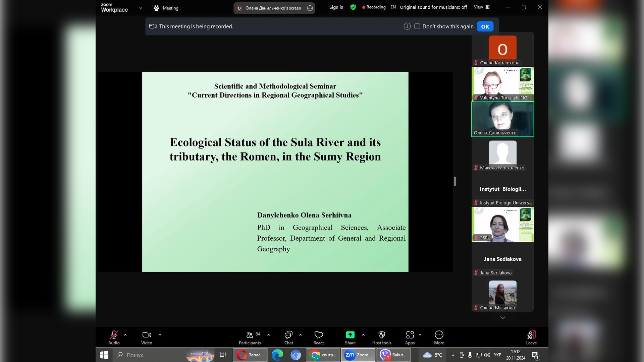Toggle camera with the Video icon
This screenshot has height=362, width=644.
[x=147, y=335]
